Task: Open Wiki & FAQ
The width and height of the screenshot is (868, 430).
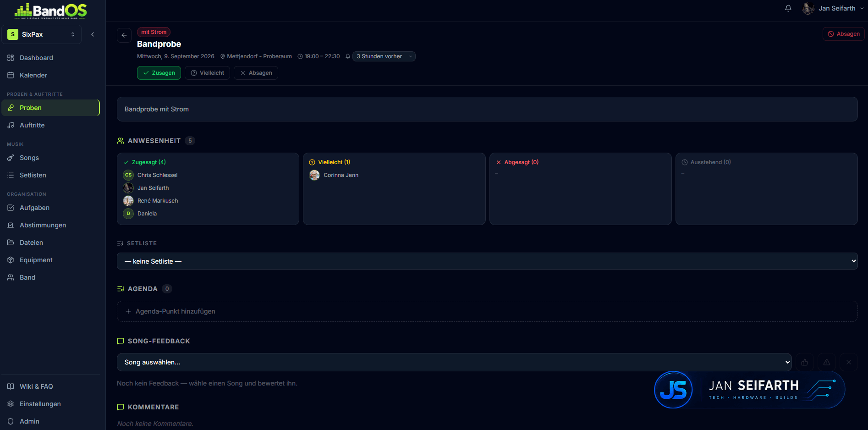Action: (50, 386)
